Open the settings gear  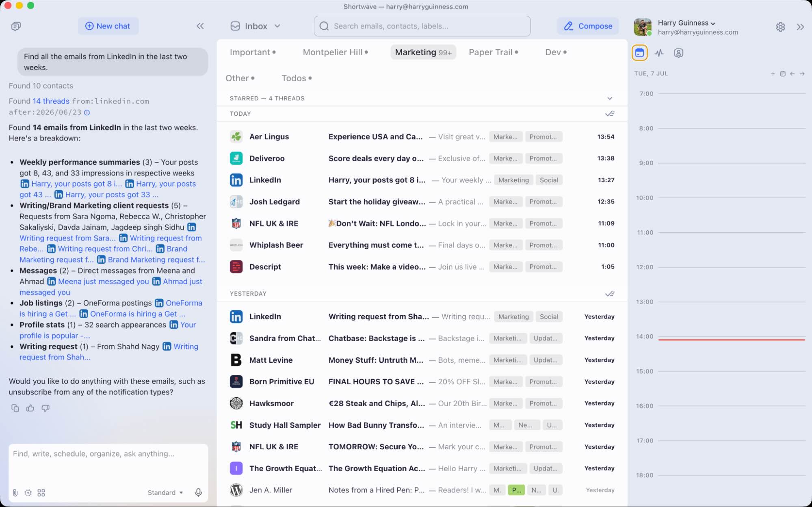pyautogui.click(x=780, y=27)
